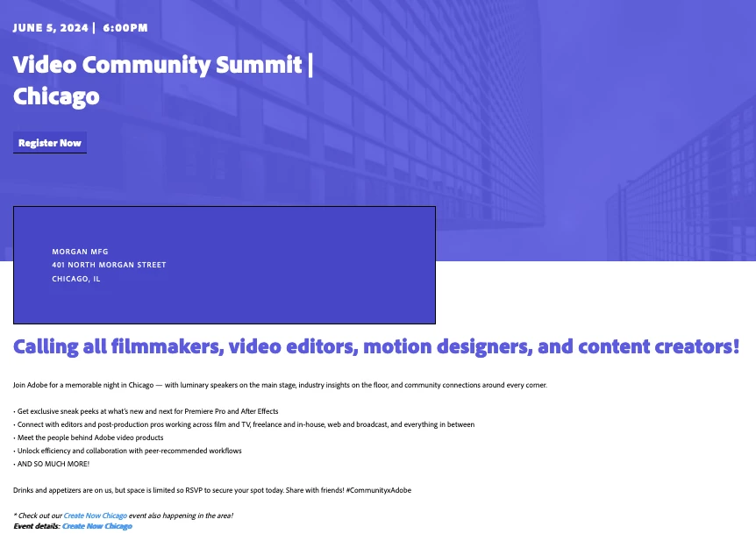756x555 pixels.
Task: Click the 'Drinks and appetizers are on us' paragraph
Action: (x=212, y=490)
